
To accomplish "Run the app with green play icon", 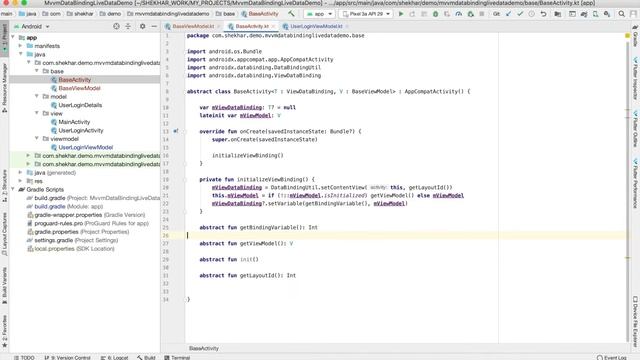I will point(401,14).
